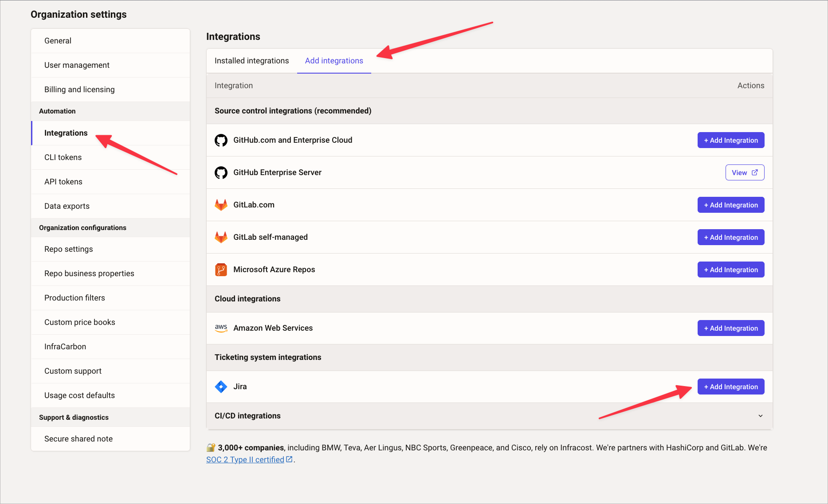Add the GitLab.com integration

pyautogui.click(x=731, y=205)
